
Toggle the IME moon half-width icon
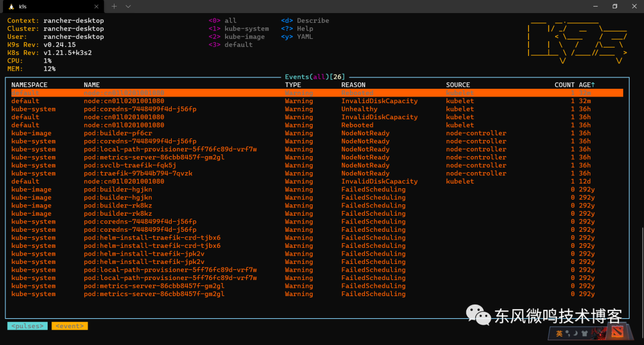(576, 333)
